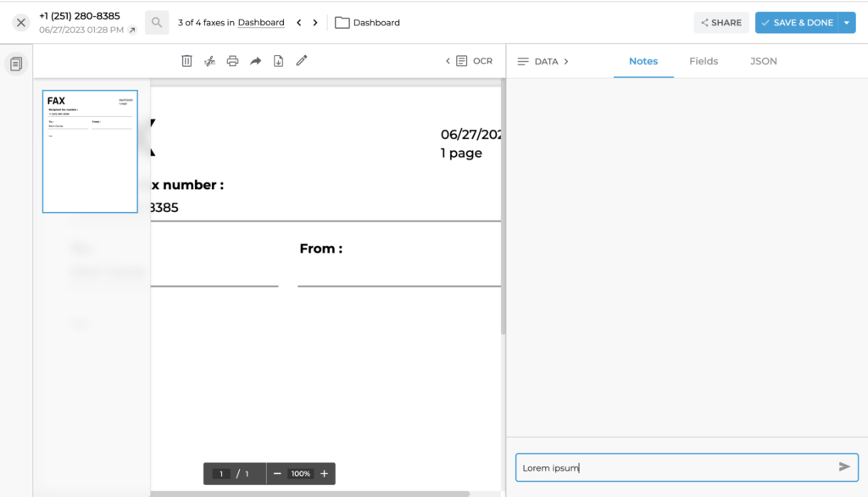868x497 pixels.
Task: Collapse the OCR panel with the chevron
Action: [x=447, y=60]
